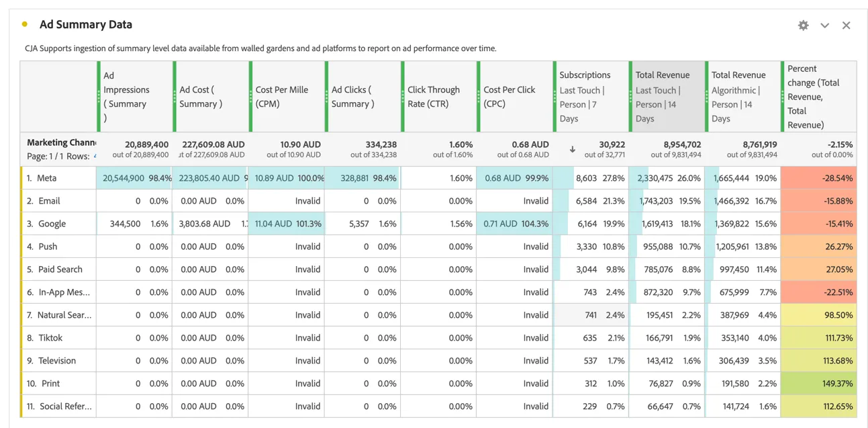Click the 30,922 subscriptions total cell

pos(591,149)
